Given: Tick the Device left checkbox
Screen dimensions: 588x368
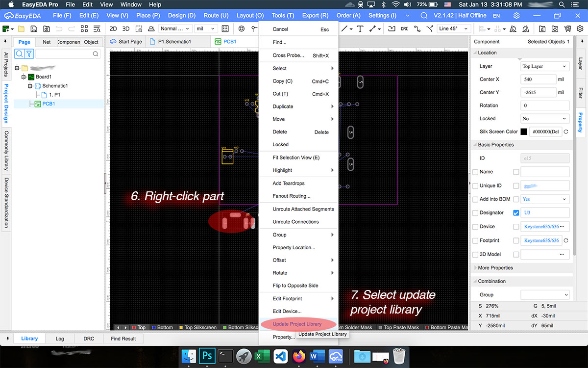Looking at the screenshot, I should tap(475, 227).
